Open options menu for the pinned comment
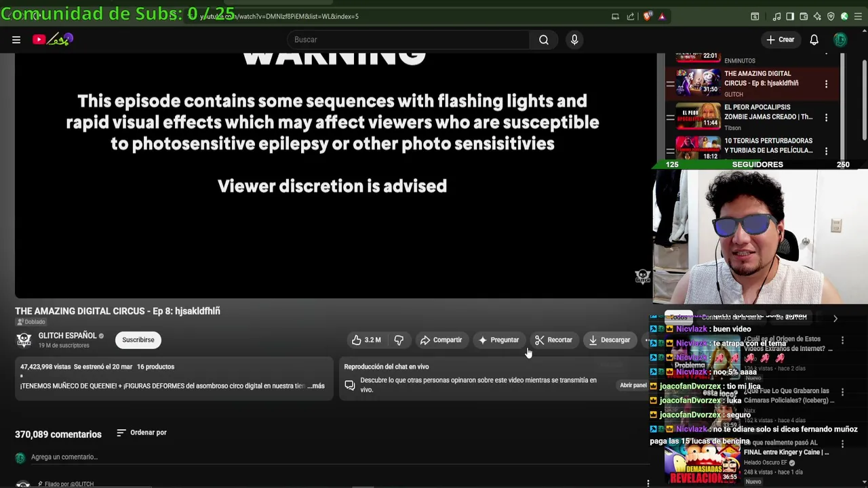The width and height of the screenshot is (868, 488). [648, 483]
